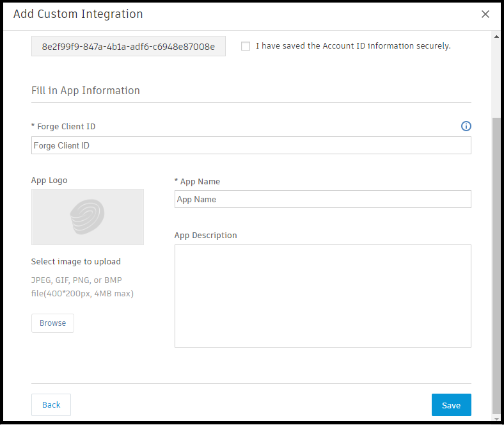Click the App Description field label
The height and width of the screenshot is (425, 504).
click(x=205, y=236)
